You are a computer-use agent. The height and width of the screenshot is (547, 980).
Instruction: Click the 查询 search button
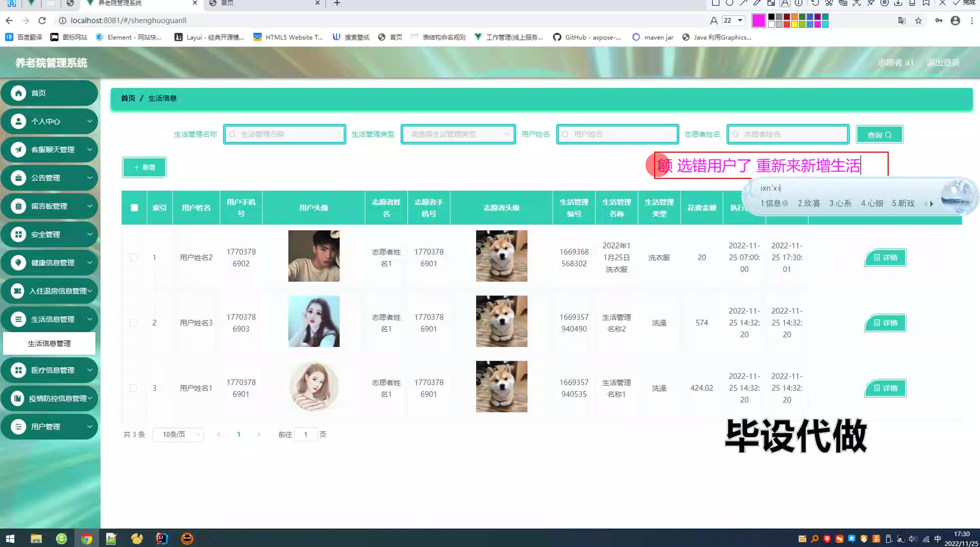(879, 135)
